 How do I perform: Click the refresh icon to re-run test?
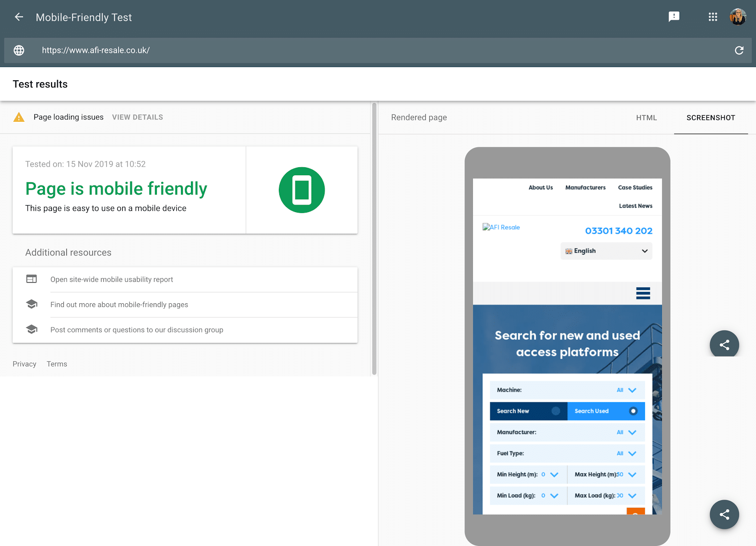click(x=739, y=50)
